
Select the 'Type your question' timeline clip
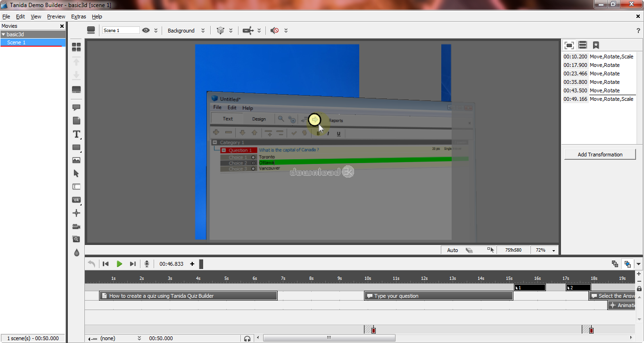(x=438, y=296)
